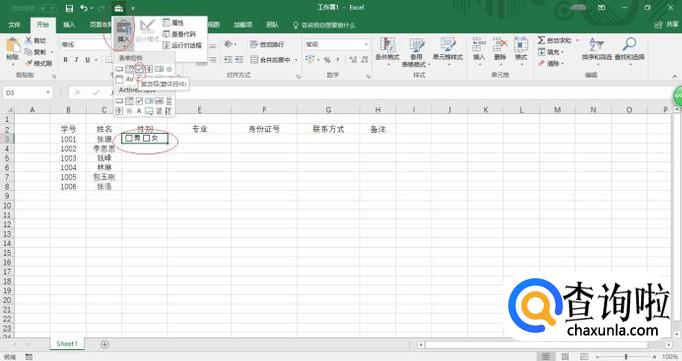Click the Save icon in quick access toolbar
Image resolution: width=682 pixels, height=361 pixels.
(69, 8)
